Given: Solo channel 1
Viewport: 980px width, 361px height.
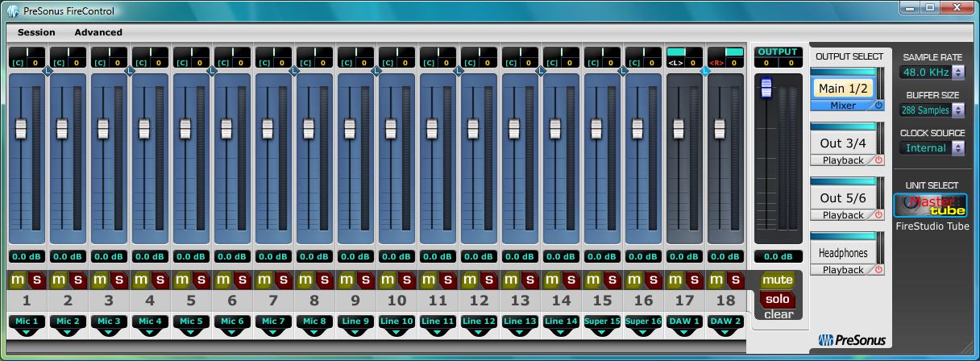Looking at the screenshot, I should point(36,280).
